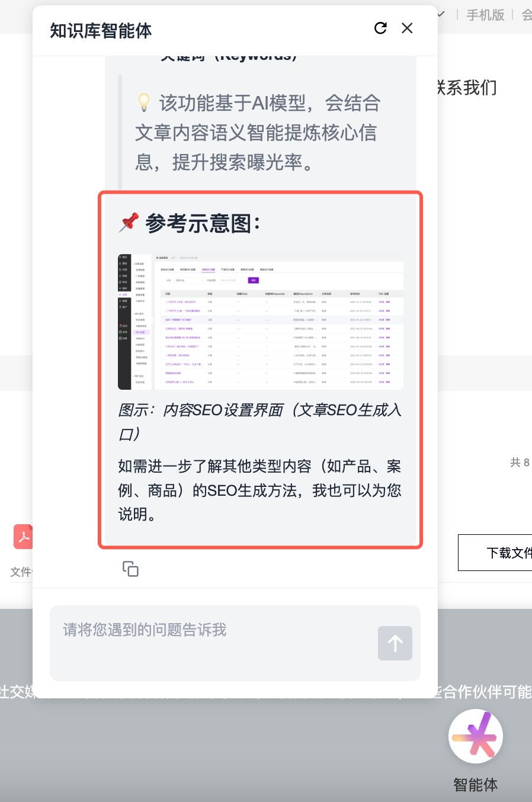Open the 智能体 floating assistant icon

click(x=476, y=736)
